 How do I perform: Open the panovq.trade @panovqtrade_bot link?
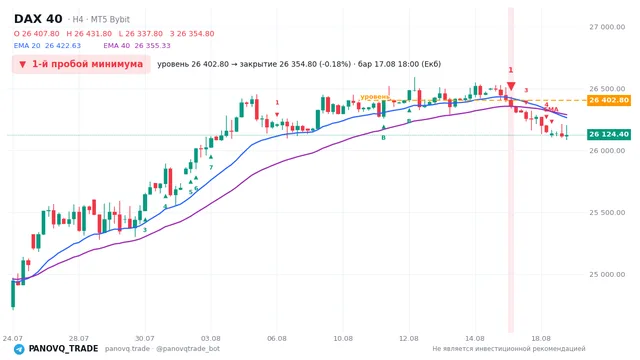point(162,349)
